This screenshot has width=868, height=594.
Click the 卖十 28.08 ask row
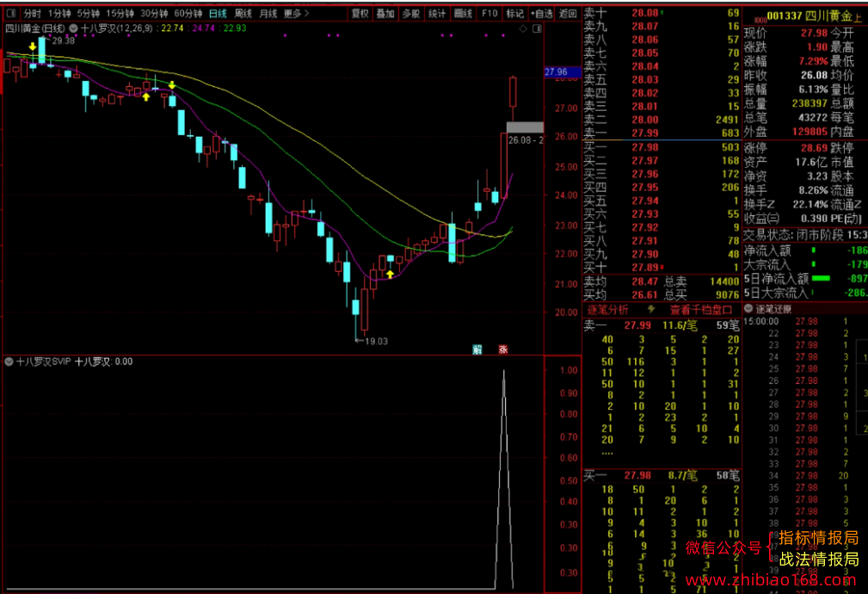pos(662,13)
